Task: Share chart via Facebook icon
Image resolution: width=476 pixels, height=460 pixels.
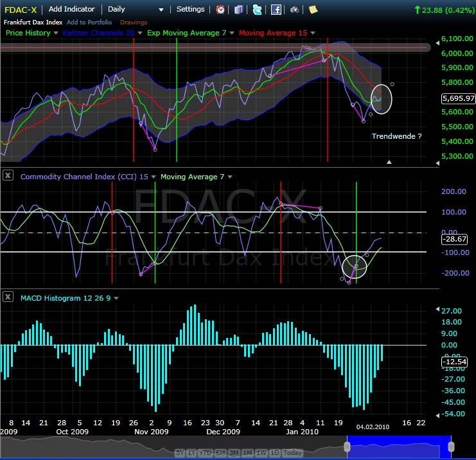Action: pyautogui.click(x=276, y=10)
